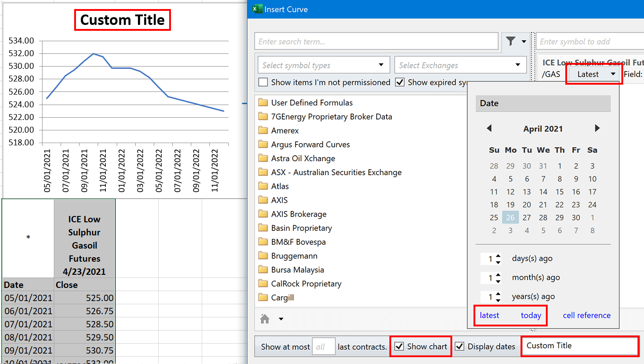Select April 12 in the calendar
Screen dimensions: 644x364
click(x=511, y=192)
